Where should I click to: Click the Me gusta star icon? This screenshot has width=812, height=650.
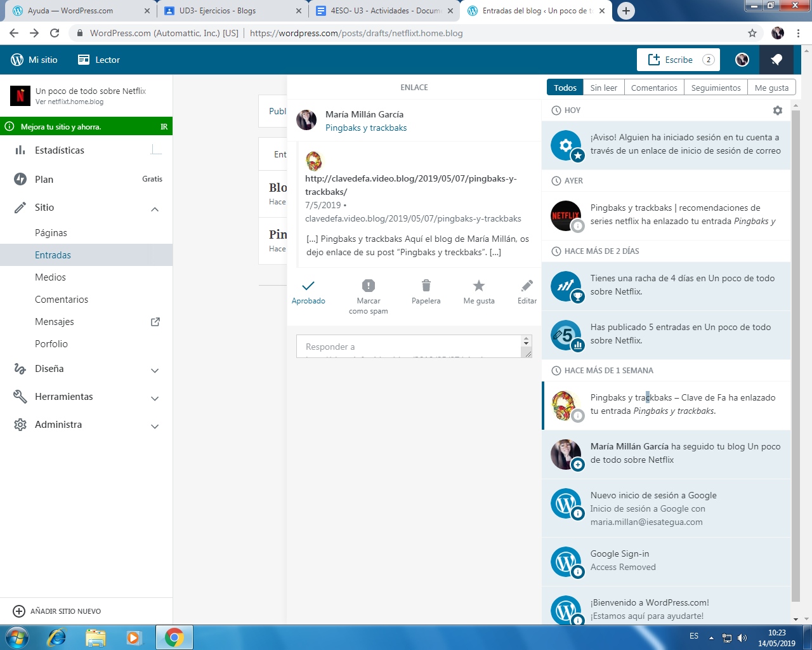point(479,286)
